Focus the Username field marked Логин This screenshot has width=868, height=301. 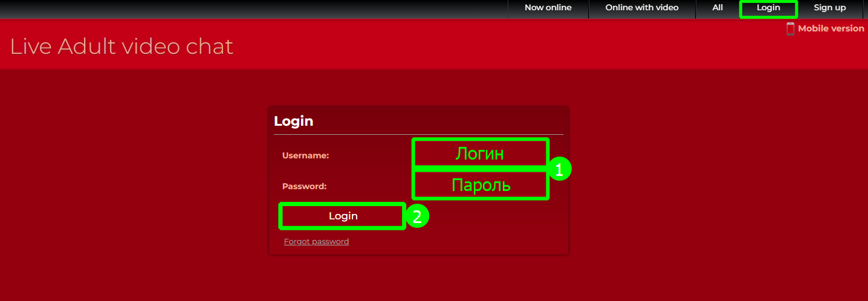[x=480, y=153]
